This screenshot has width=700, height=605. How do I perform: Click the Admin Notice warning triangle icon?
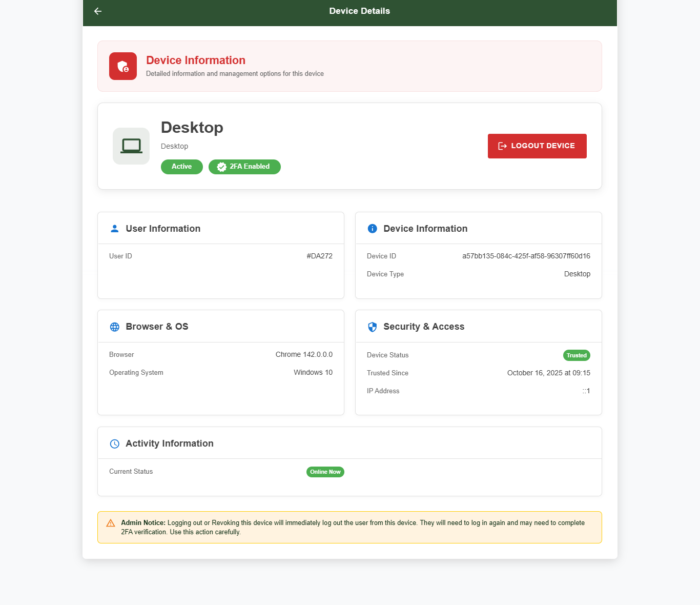coord(111,523)
